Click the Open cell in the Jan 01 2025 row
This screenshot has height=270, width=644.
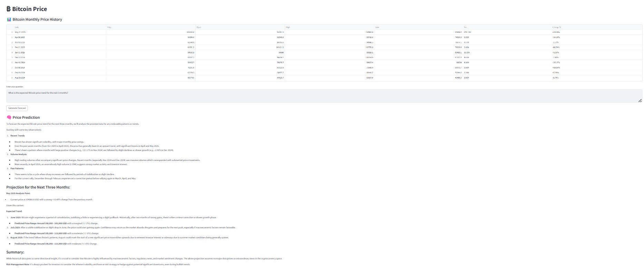click(240, 52)
